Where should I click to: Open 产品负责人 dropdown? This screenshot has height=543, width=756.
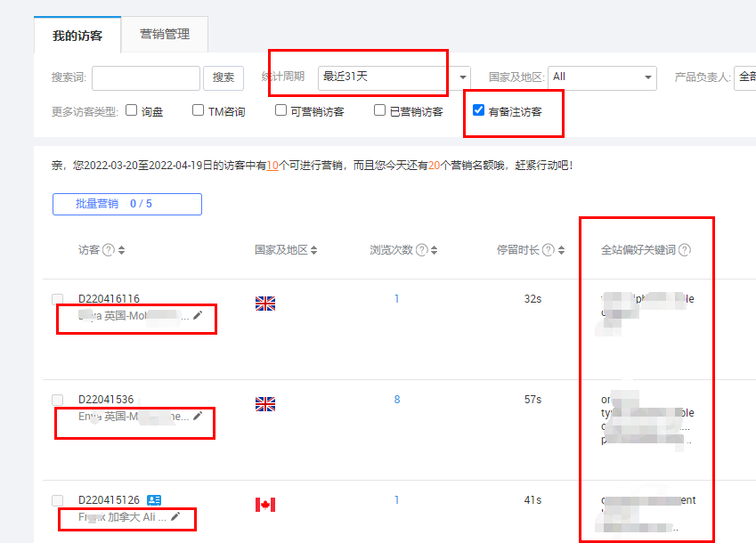click(745, 77)
